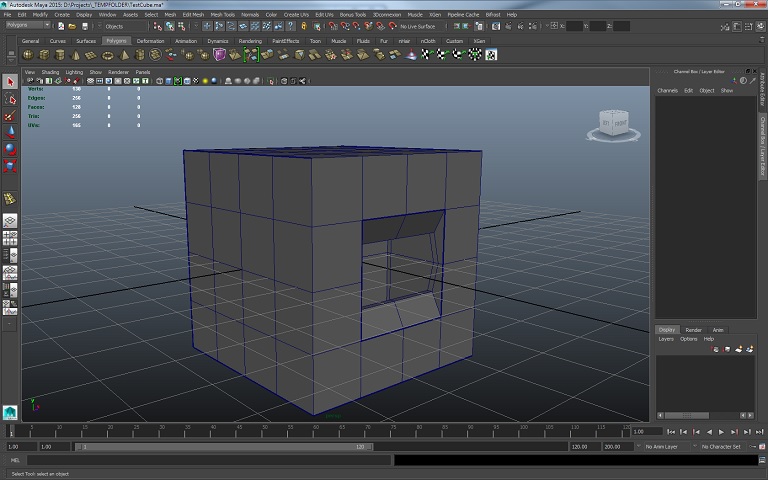Click the Open Scene folder icon
This screenshot has width=768, height=480.
[72, 26]
